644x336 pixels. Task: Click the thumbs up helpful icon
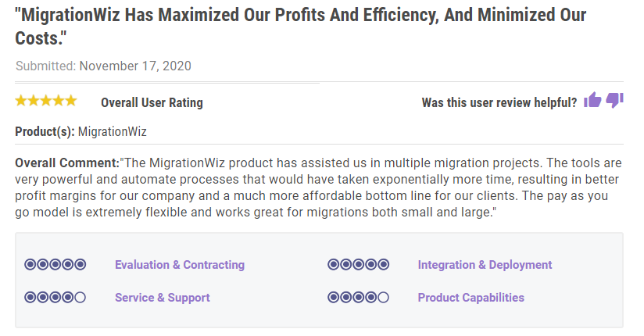point(592,100)
